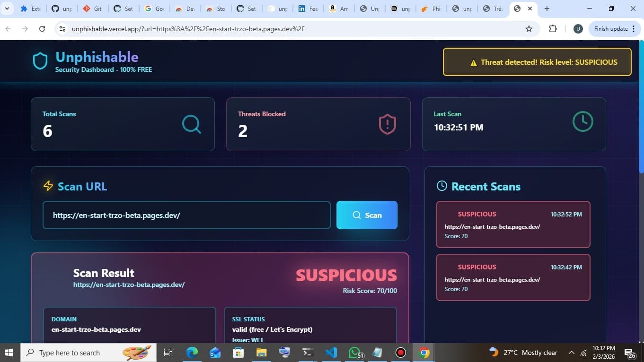Click inside the Scan URL input field

[x=186, y=215]
